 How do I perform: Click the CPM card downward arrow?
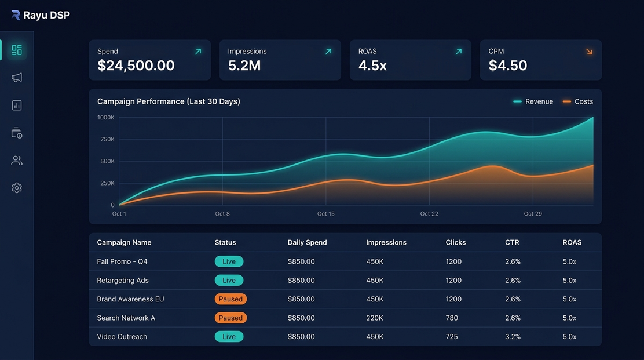coord(589,52)
